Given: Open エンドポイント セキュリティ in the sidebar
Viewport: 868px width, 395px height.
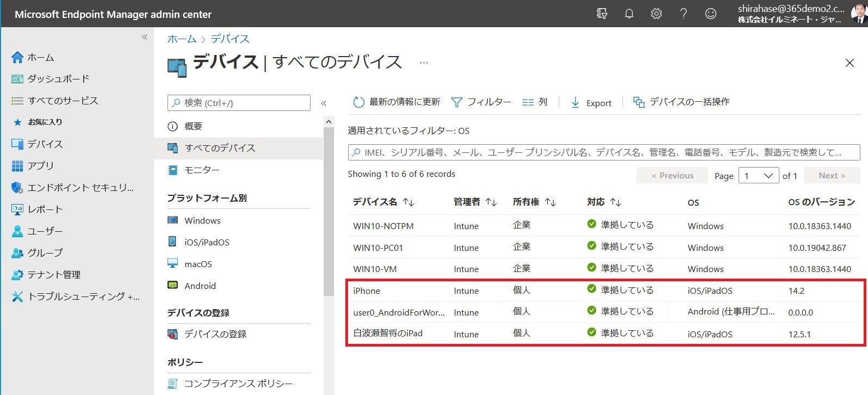Looking at the screenshot, I should point(72,188).
